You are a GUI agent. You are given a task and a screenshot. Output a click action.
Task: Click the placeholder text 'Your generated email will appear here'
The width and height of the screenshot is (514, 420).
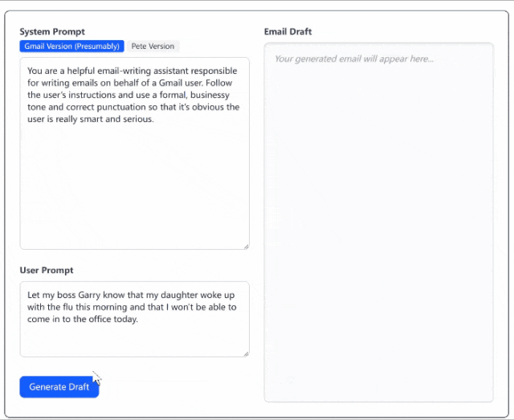pos(354,59)
